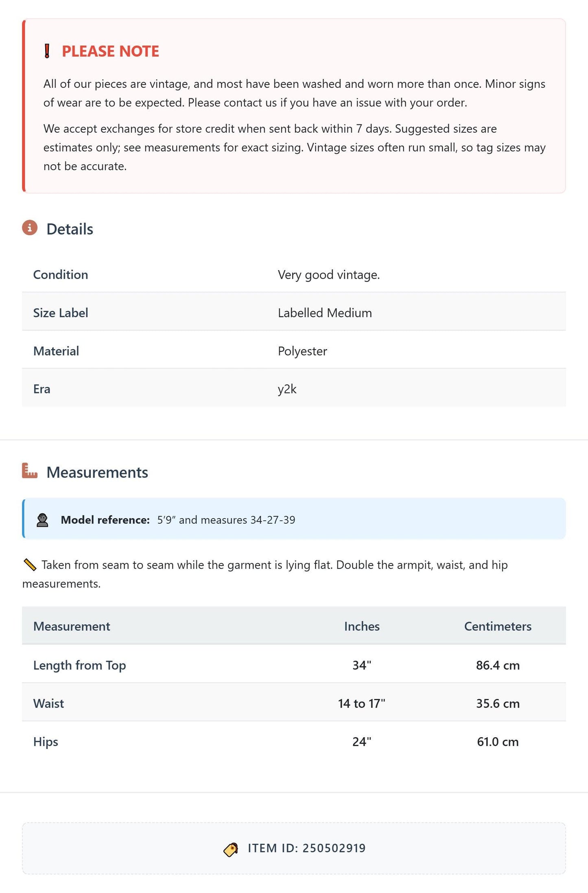Click the Inches column header

point(362,626)
